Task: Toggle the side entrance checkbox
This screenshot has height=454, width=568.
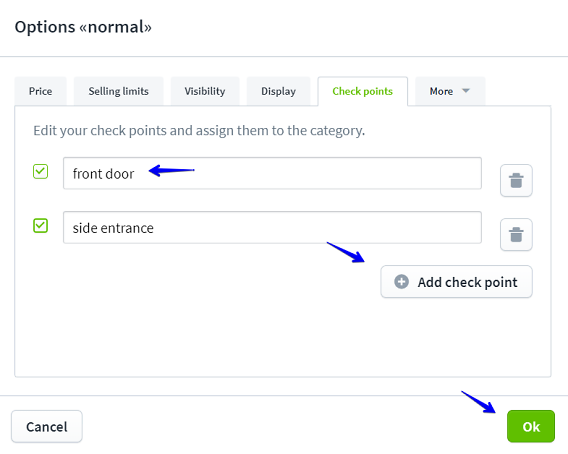Action: (x=40, y=225)
